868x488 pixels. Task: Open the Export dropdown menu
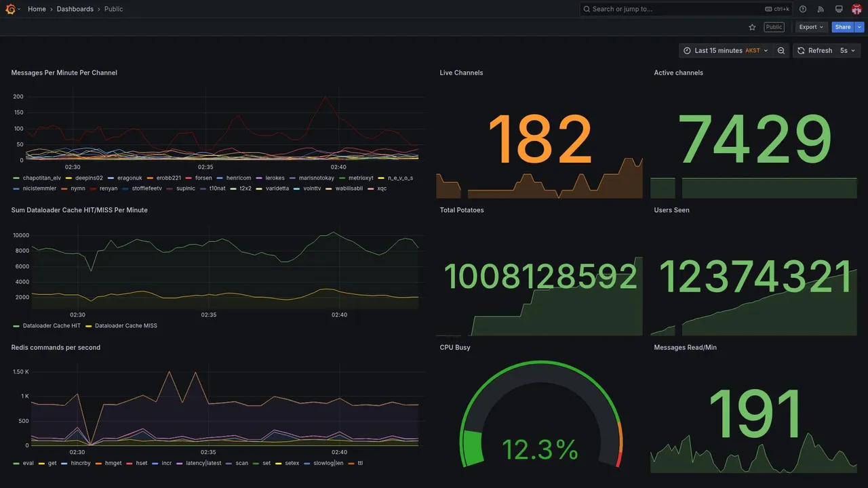(x=811, y=27)
